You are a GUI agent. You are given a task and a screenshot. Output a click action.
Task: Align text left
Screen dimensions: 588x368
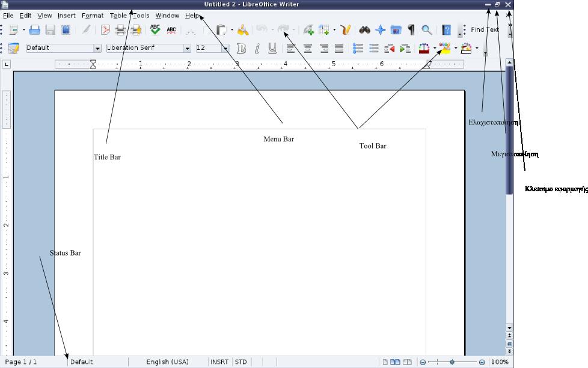290,48
